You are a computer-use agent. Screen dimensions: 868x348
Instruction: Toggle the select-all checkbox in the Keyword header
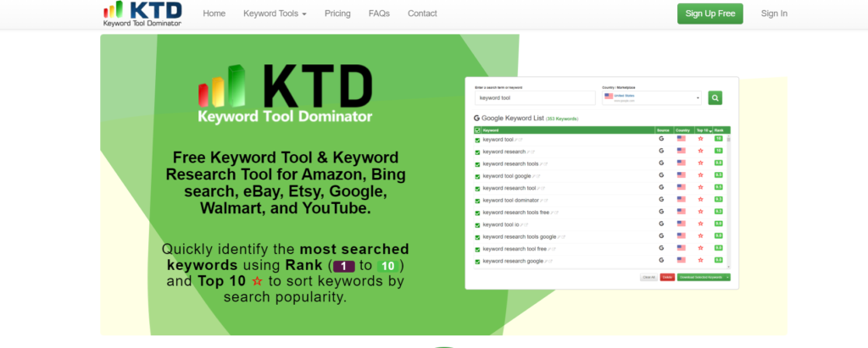click(x=478, y=130)
